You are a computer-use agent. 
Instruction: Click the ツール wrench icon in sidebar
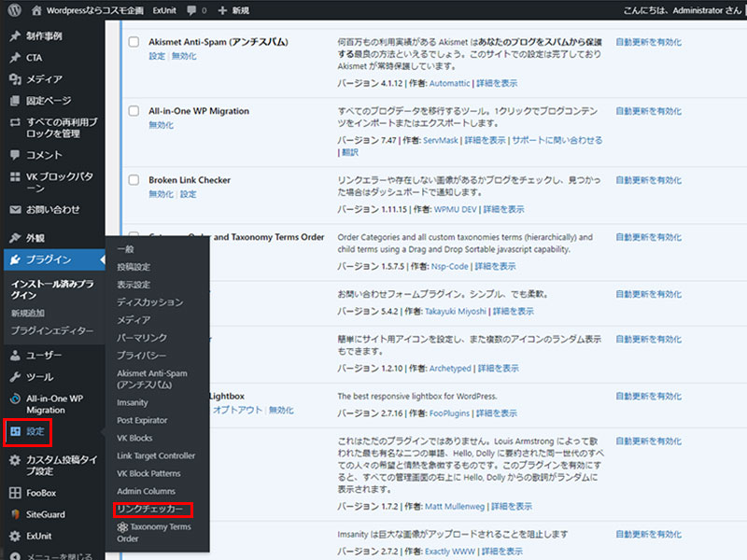[15, 377]
